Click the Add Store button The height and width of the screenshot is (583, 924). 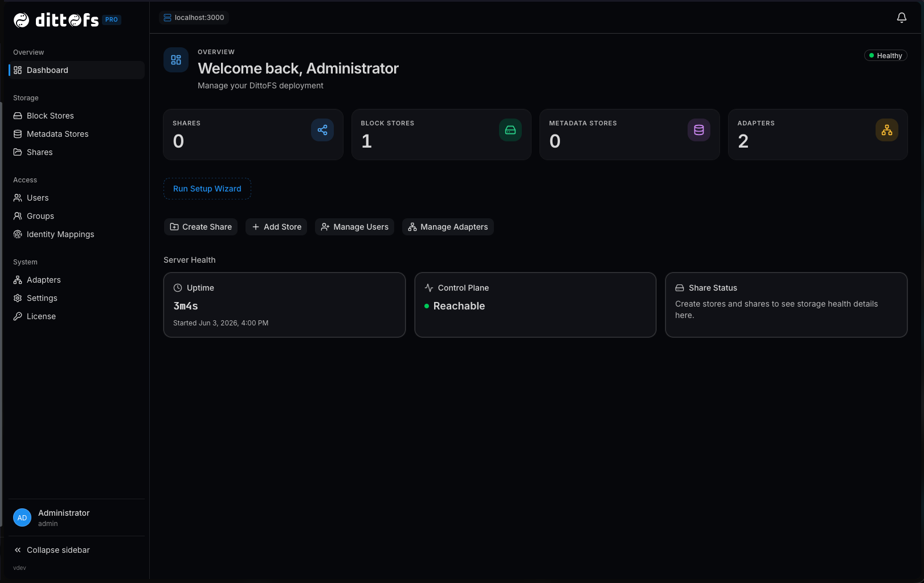[276, 227]
